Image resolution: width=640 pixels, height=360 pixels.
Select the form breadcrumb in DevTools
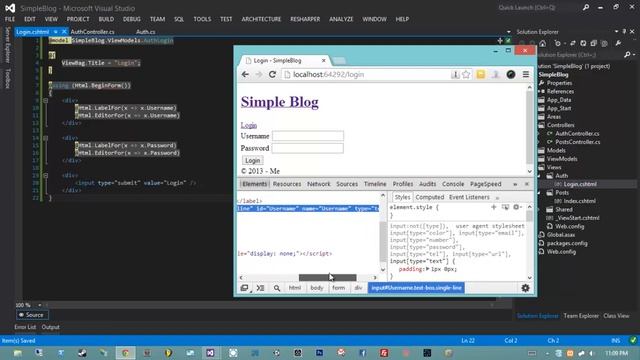338,288
